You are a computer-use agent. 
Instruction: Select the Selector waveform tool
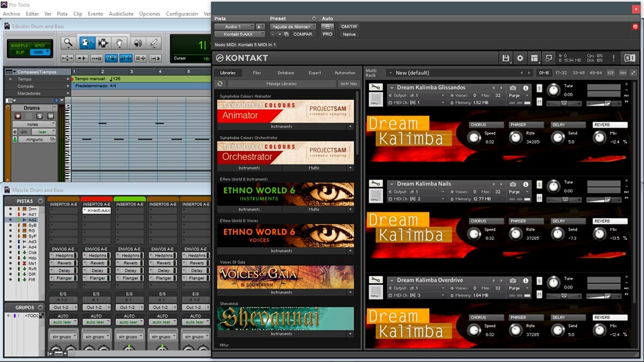tap(103, 43)
